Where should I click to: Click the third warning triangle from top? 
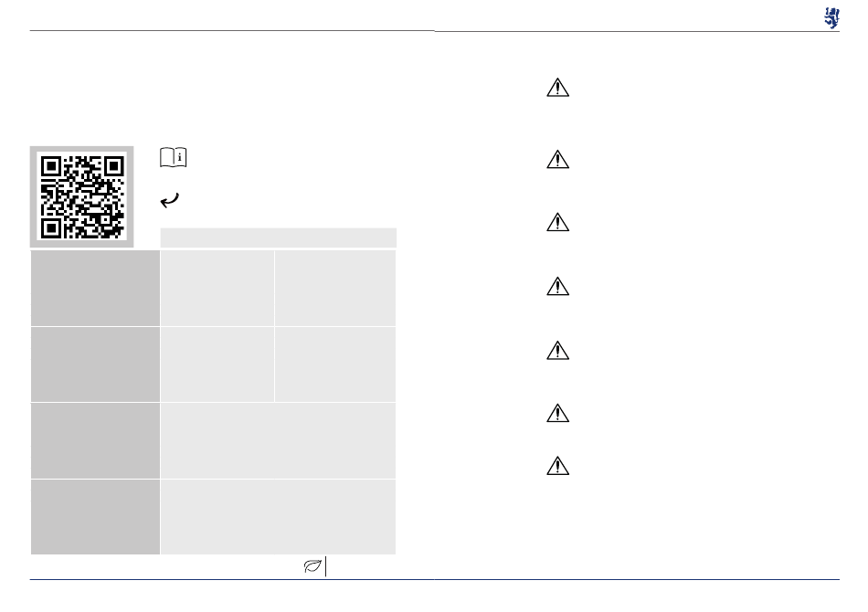pos(557,223)
